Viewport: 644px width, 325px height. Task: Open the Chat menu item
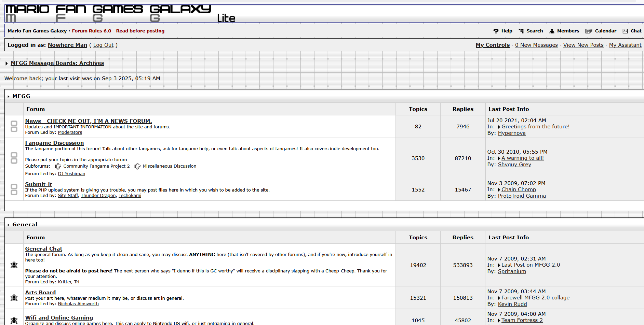(x=636, y=31)
